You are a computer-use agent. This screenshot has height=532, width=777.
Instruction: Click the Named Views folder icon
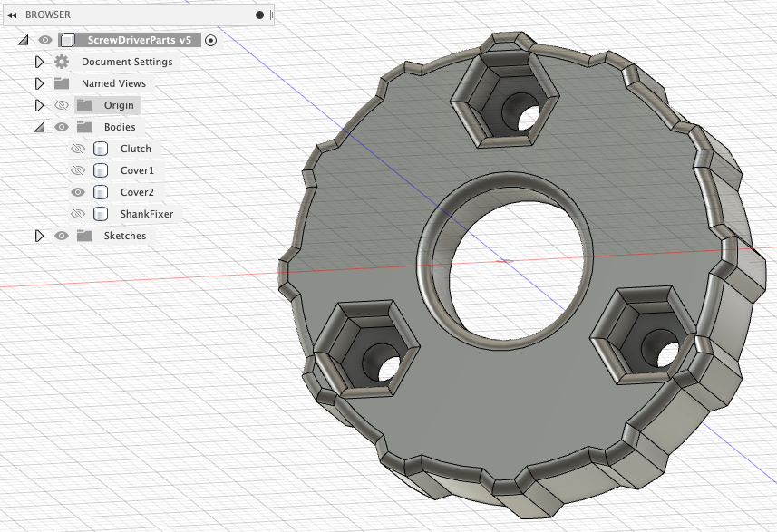[x=62, y=83]
